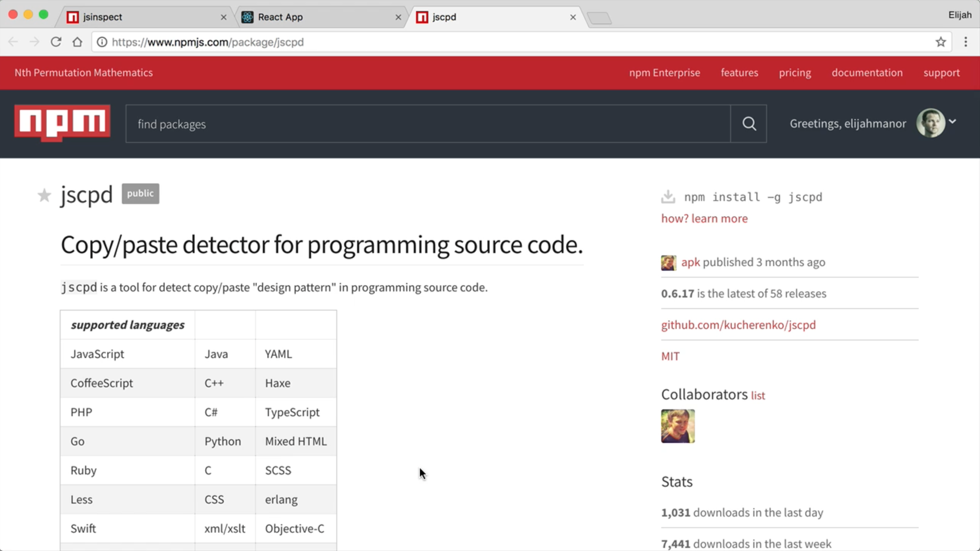The height and width of the screenshot is (551, 980).
Task: Click the home icon in browser toolbar
Action: (77, 42)
